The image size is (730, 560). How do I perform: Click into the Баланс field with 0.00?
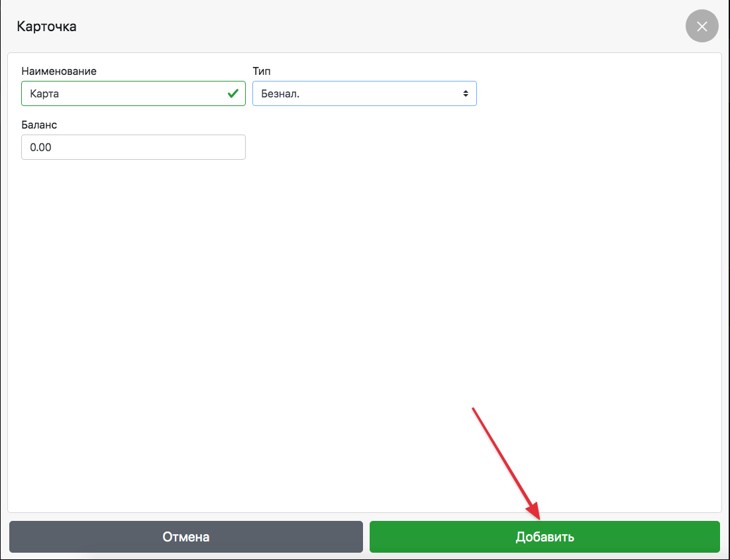(x=133, y=147)
